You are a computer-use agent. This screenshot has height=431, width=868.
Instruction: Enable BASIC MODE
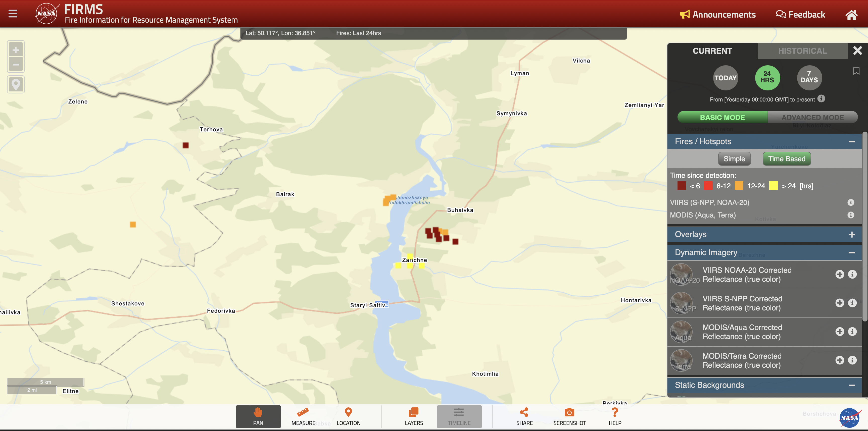(722, 117)
